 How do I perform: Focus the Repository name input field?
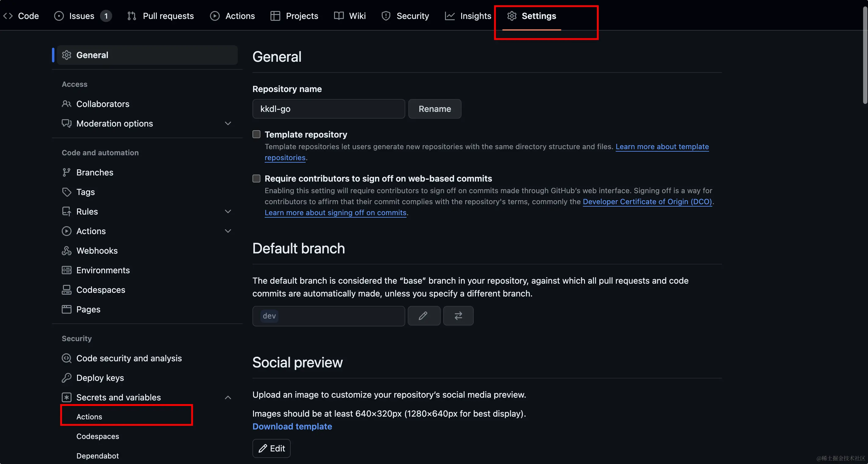tap(329, 109)
